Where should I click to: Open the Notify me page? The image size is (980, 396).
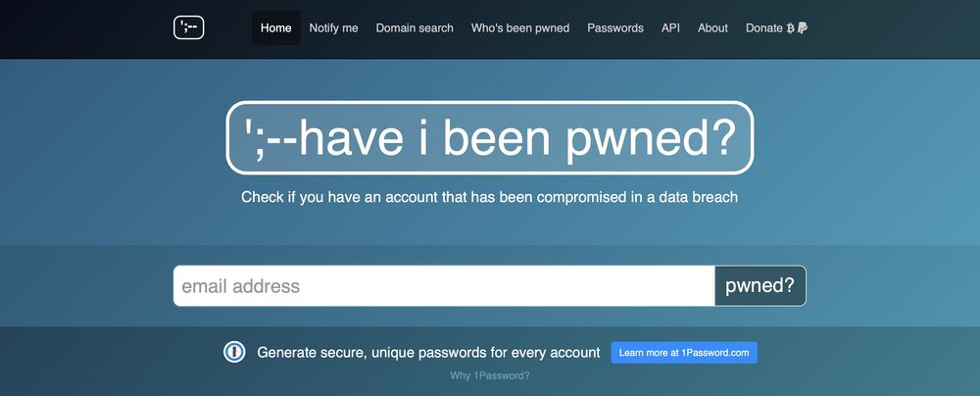(x=333, y=28)
